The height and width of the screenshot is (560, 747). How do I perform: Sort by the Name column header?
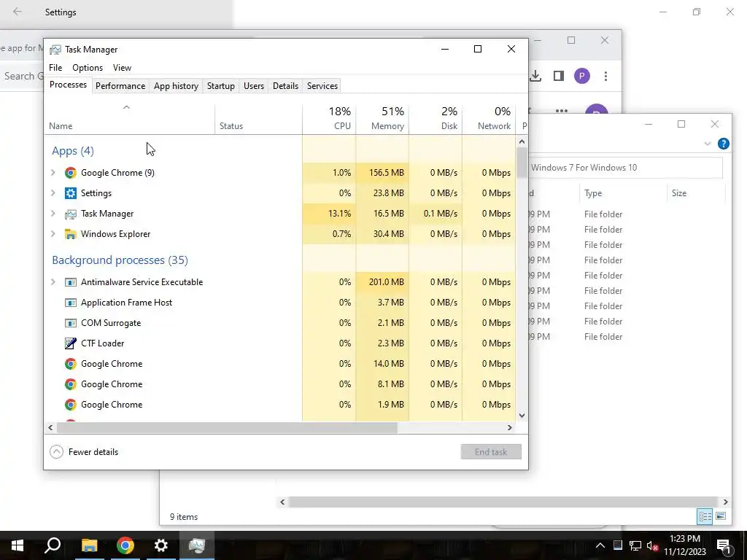(x=129, y=118)
